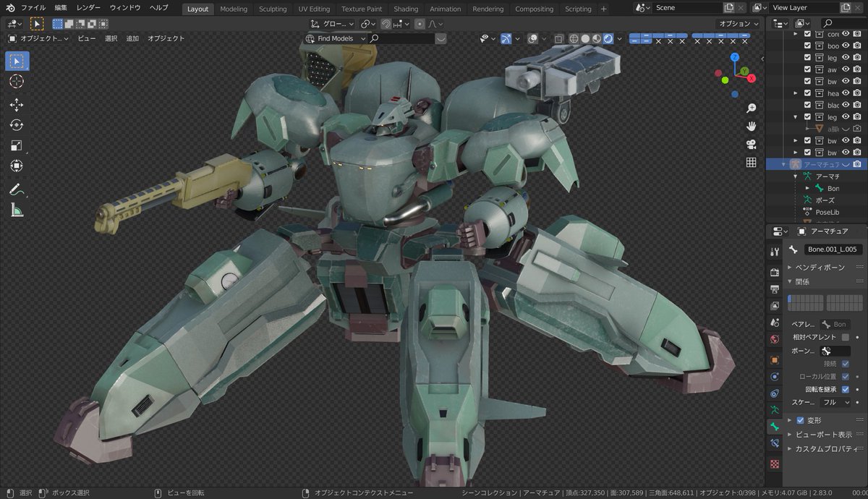
Task: Open Bone properties tab
Action: click(775, 427)
